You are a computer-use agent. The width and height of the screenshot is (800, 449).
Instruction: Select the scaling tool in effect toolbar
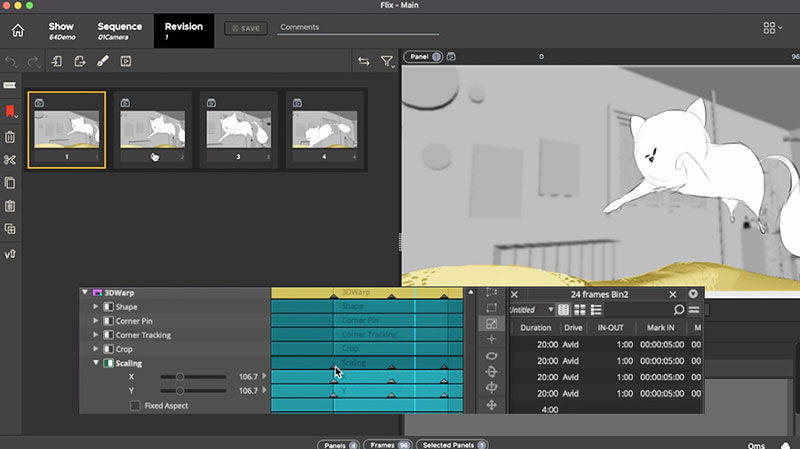click(x=491, y=324)
